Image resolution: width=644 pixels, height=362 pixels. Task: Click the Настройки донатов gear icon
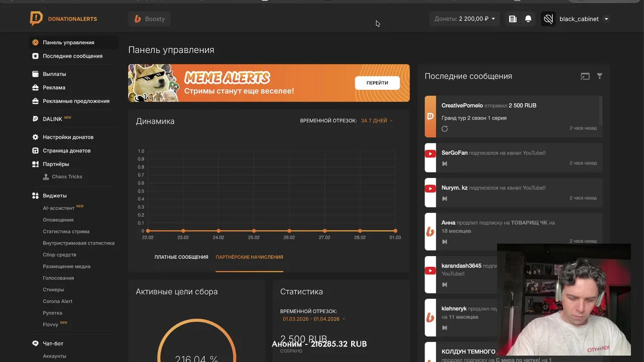[35, 137]
